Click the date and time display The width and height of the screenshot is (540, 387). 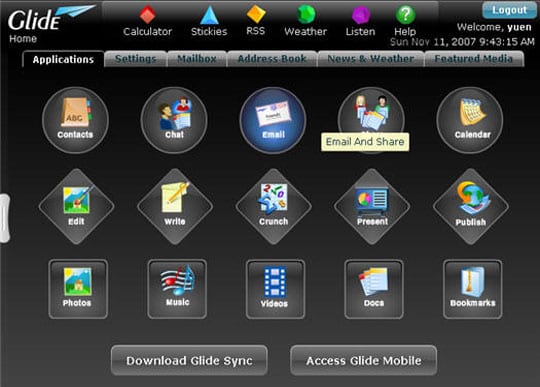tap(462, 42)
